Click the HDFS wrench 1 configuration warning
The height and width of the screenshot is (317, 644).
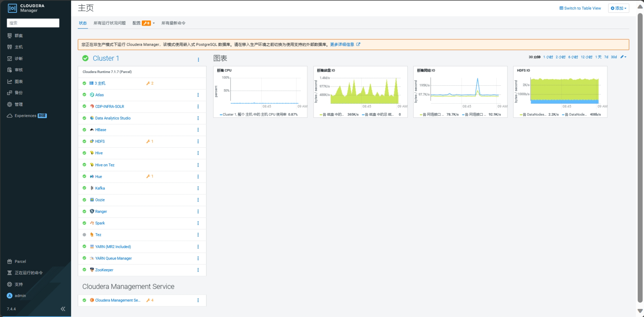(150, 141)
